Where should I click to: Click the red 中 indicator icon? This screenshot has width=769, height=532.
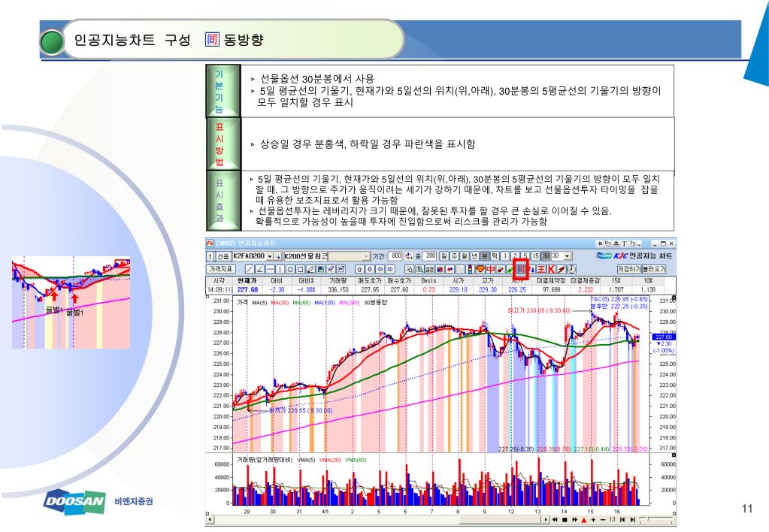[490, 269]
